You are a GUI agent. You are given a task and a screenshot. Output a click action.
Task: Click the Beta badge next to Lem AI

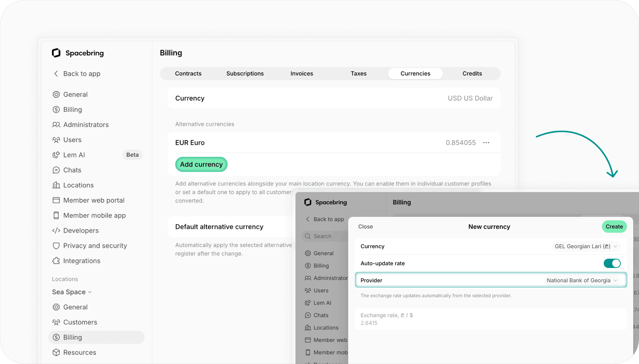[133, 155]
